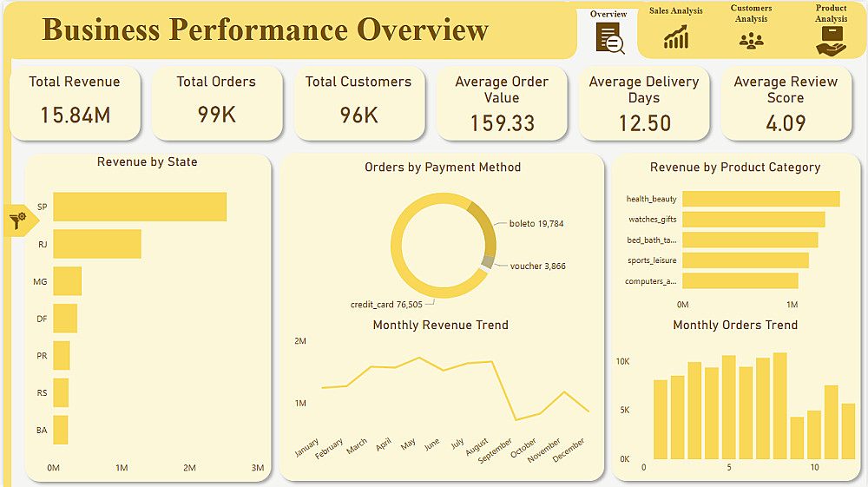This screenshot has width=868, height=487.
Task: Switch to the Sales Analysis tab
Action: tap(676, 10)
